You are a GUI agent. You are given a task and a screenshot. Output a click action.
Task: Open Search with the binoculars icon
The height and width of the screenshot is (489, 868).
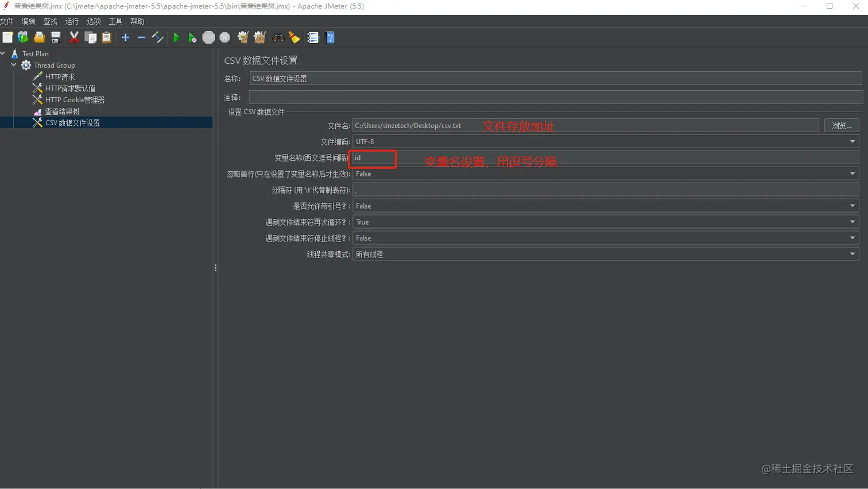278,37
